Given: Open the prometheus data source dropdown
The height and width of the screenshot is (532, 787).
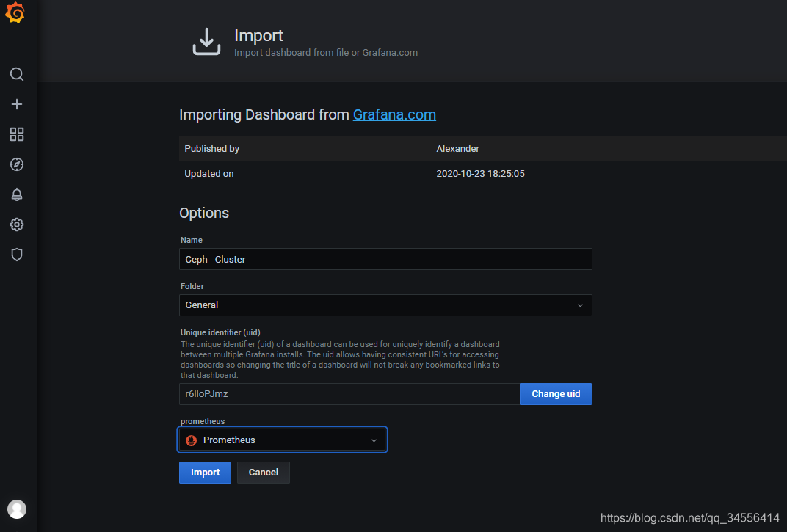Looking at the screenshot, I should coord(282,440).
